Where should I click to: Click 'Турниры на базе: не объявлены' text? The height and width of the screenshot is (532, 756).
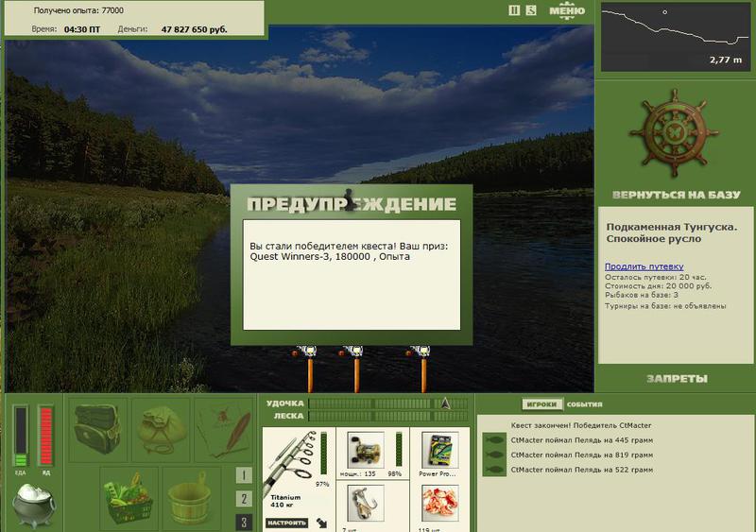[x=665, y=306]
